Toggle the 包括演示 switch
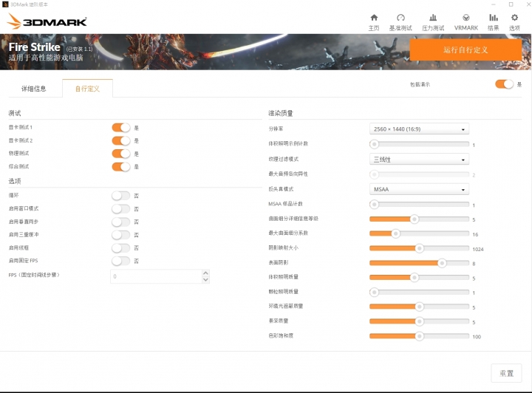 (x=504, y=84)
